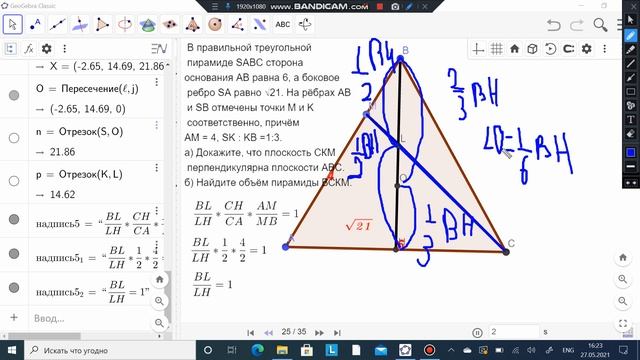Open the point capturing magnet options

pyautogui.click(x=569, y=49)
